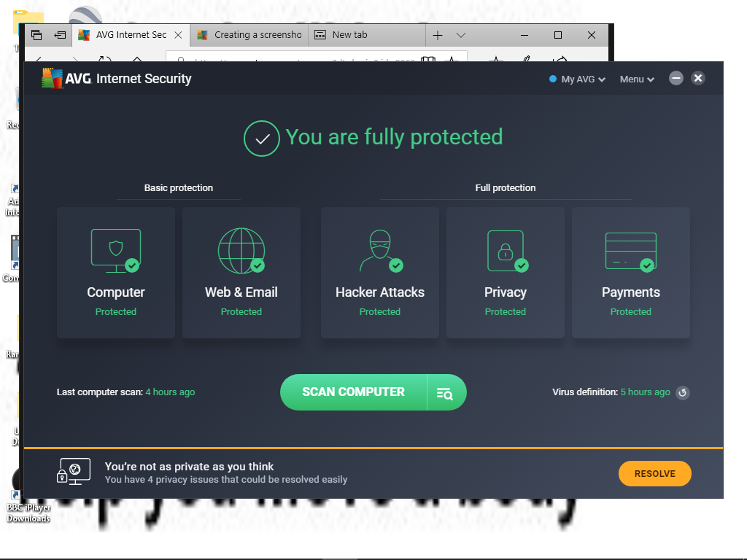Click 'You're not as private as you think'
The height and width of the screenshot is (560, 747).
click(x=189, y=466)
